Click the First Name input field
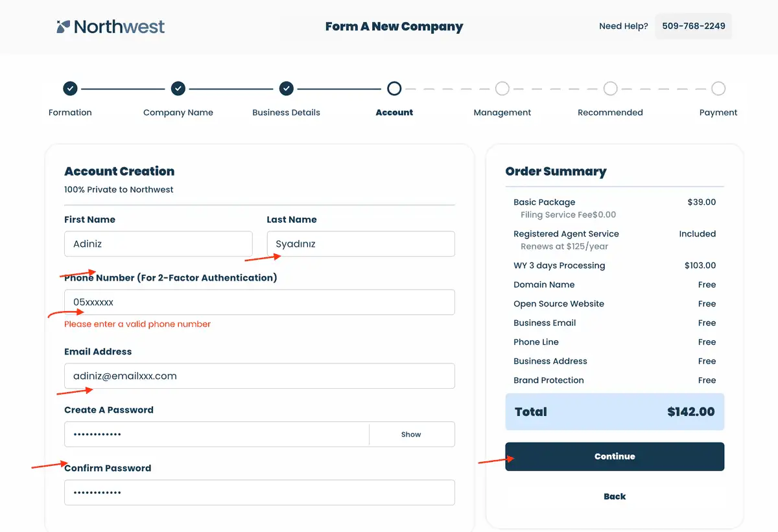This screenshot has width=778, height=532. tap(158, 244)
